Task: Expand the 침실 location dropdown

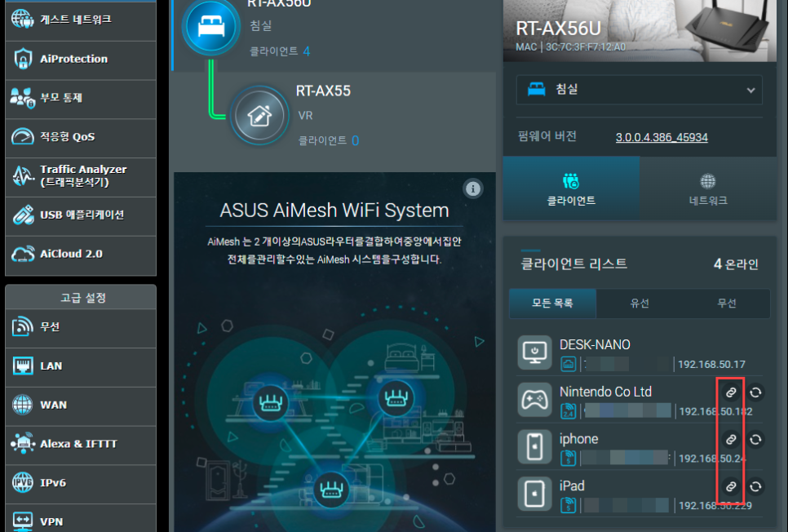Action: tap(640, 90)
